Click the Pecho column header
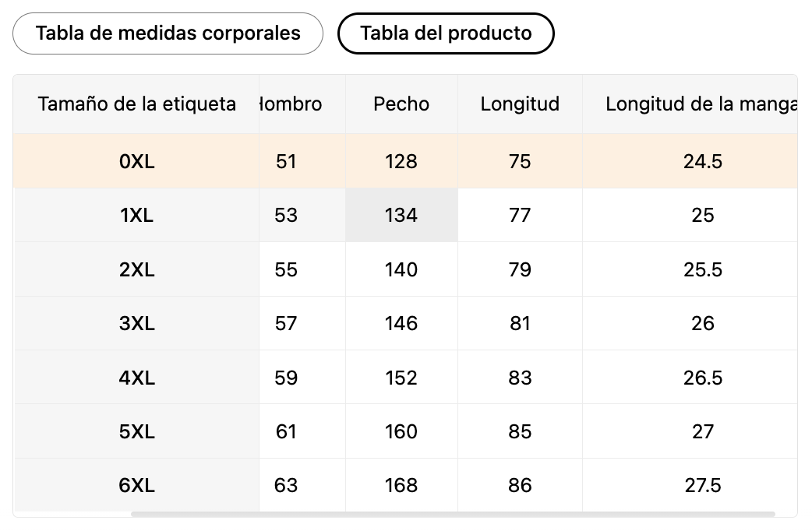Viewport: 812px width, 531px height. [401, 104]
